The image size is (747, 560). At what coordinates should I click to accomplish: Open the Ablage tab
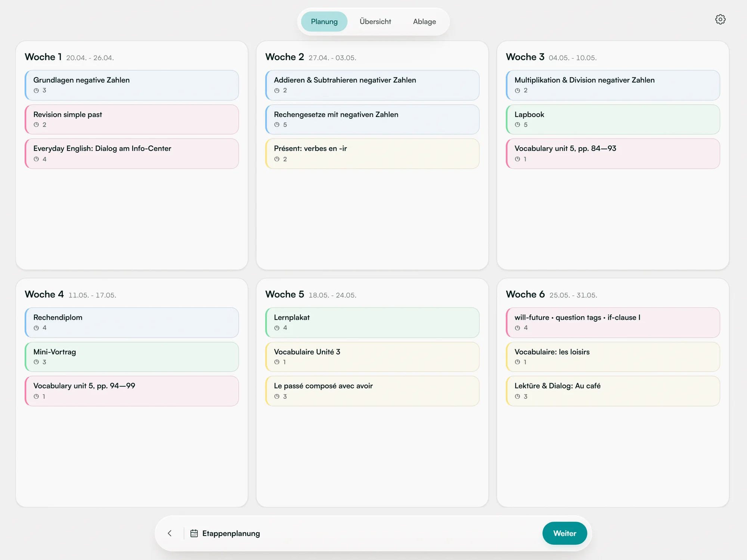pyautogui.click(x=424, y=22)
